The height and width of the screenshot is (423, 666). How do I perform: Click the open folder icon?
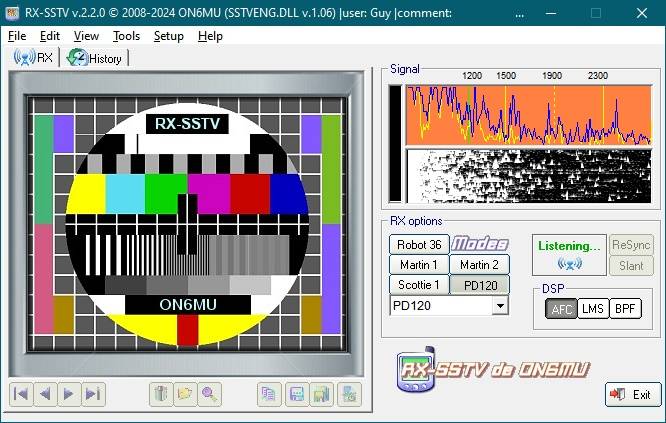(x=184, y=394)
